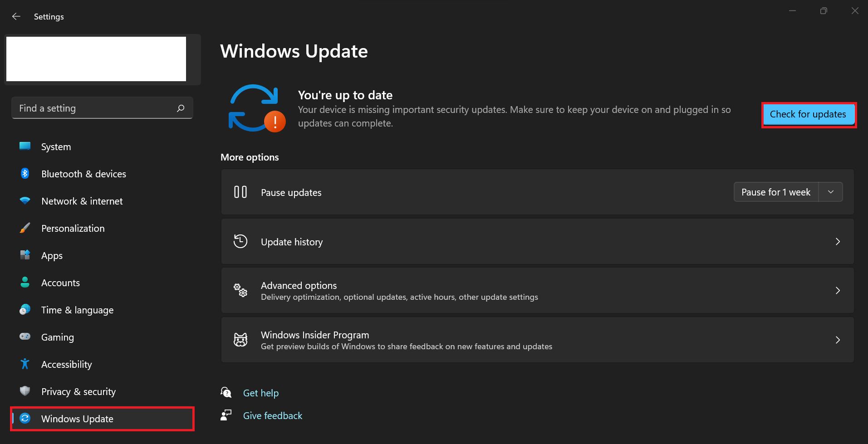Expand Update history with its chevron
The image size is (868, 444).
[838, 242]
